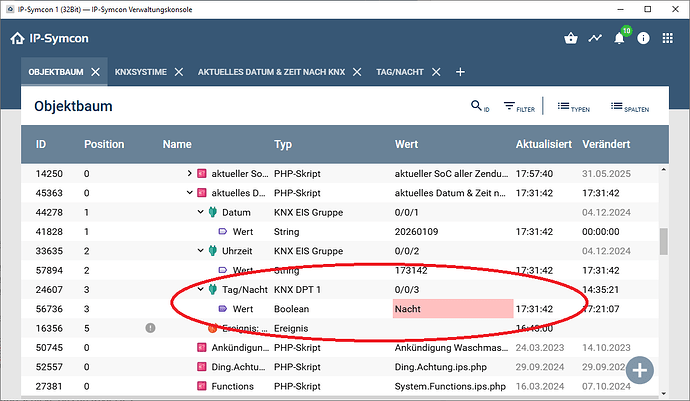Open the ID search tool

479,106
